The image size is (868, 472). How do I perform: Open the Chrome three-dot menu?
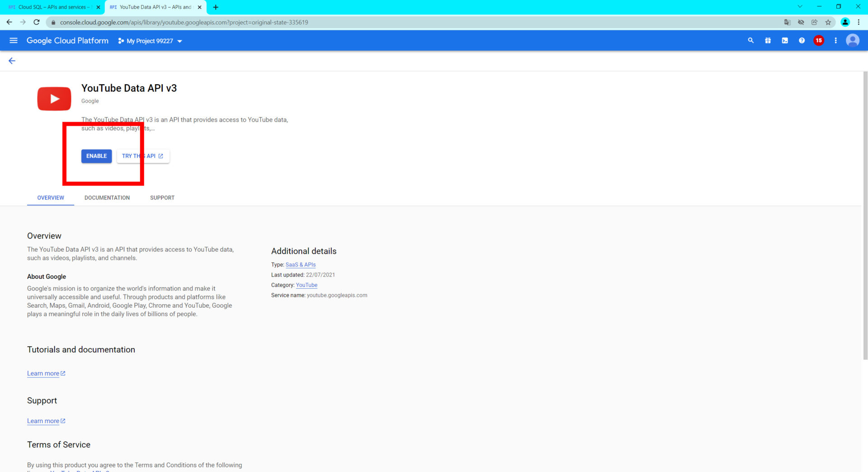[x=859, y=22]
